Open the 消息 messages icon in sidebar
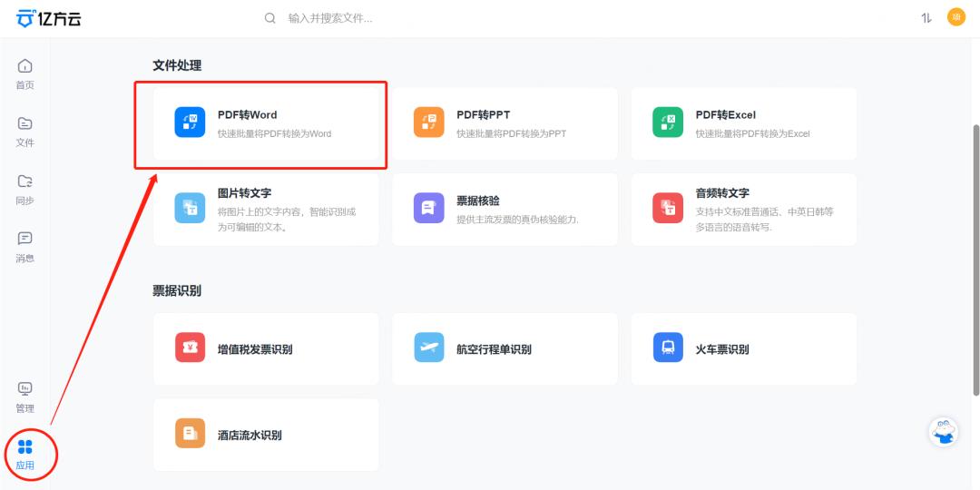Viewport: 980px width, 490px height. 25,239
